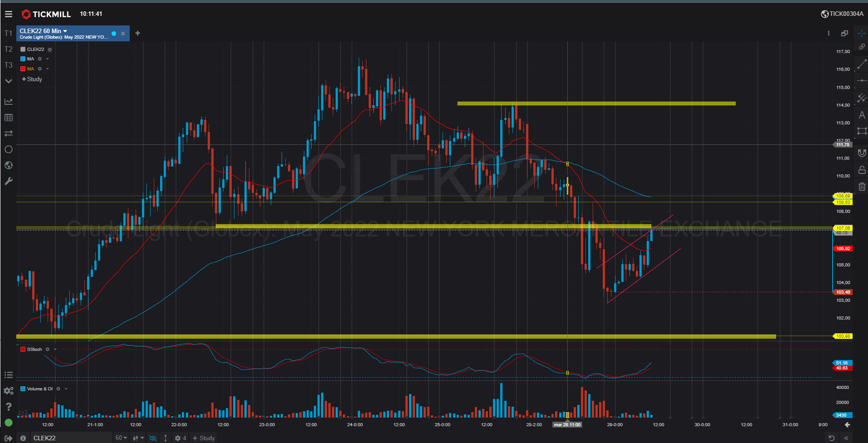
Task: Select the CLEK22 60 Min chart tab
Action: (x=73, y=34)
